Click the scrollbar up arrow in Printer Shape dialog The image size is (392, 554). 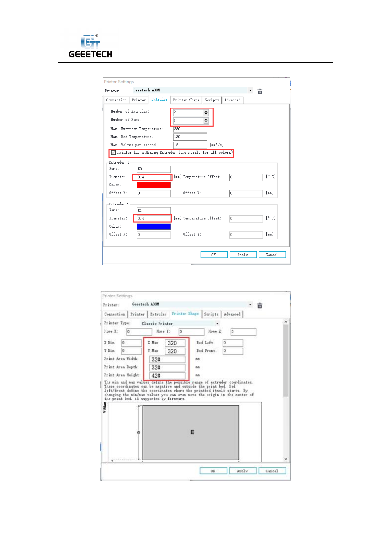[286, 322]
